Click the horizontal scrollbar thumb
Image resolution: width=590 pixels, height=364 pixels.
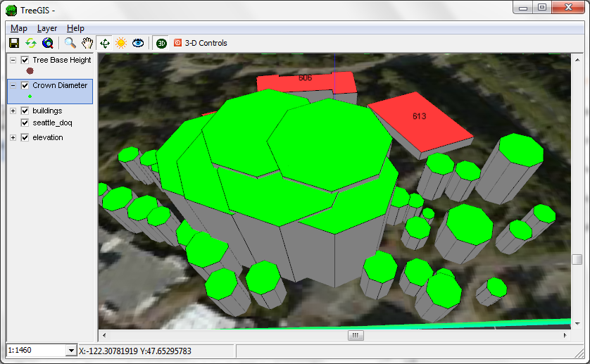point(356,335)
